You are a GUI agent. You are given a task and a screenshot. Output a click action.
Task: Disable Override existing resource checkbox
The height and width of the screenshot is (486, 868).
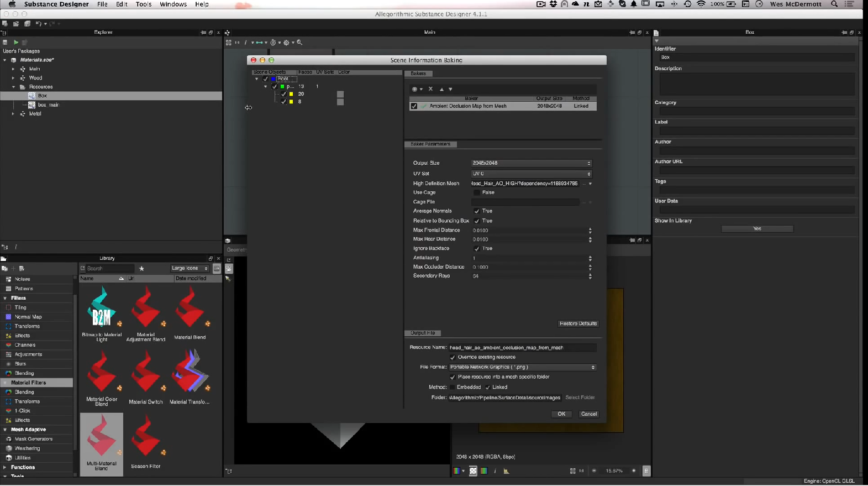click(x=453, y=357)
